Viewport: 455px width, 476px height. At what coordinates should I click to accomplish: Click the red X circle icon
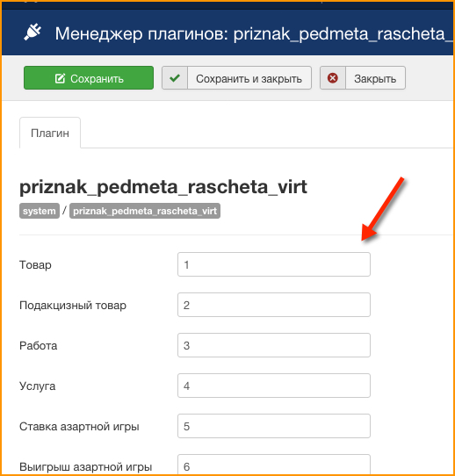(x=333, y=78)
